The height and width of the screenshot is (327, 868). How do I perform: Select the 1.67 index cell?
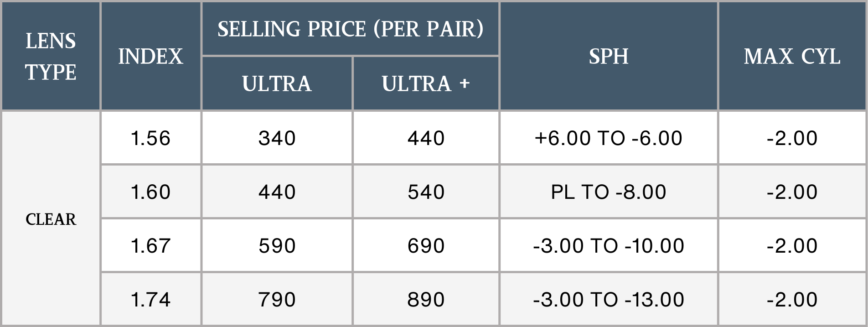click(150, 245)
